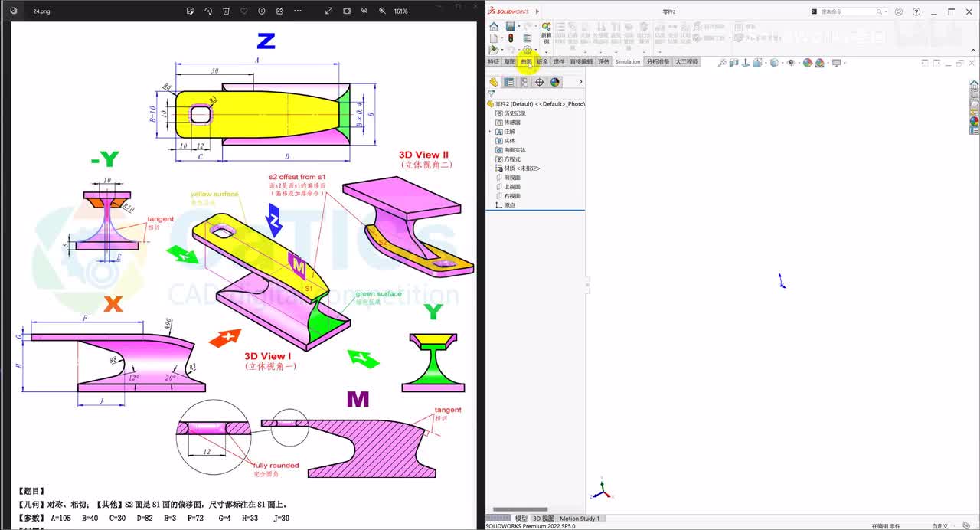Screen dimensions: 980x530
Task: Switch to the 大工程师 tab
Action: point(686,61)
